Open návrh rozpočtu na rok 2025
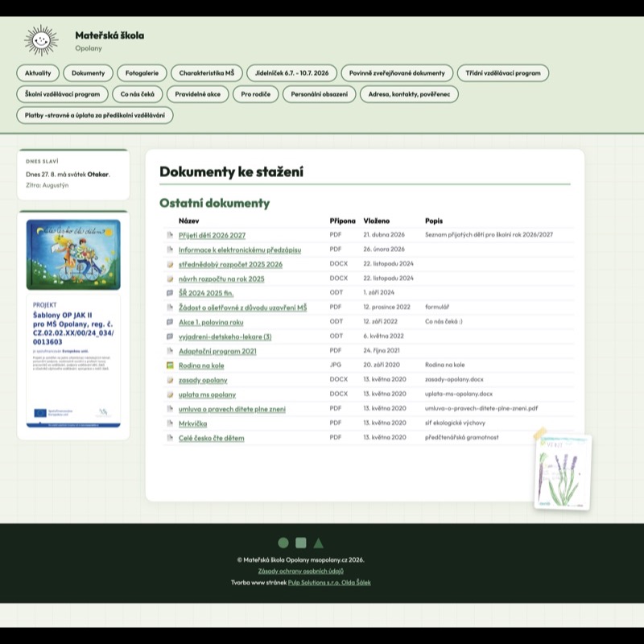The image size is (644, 644). coord(221,279)
